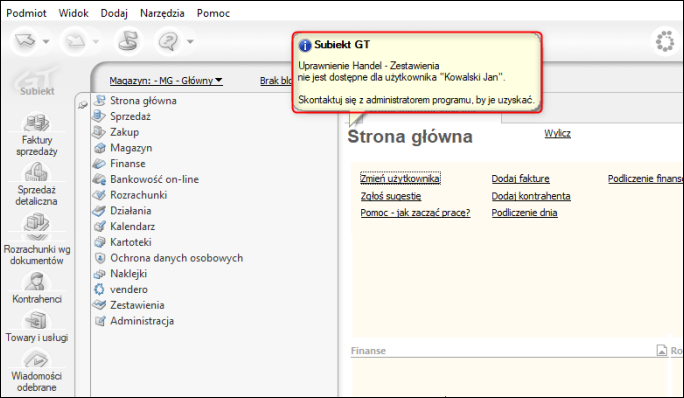Click the flag toolbar icon
This screenshot has height=398, width=684.
[128, 41]
